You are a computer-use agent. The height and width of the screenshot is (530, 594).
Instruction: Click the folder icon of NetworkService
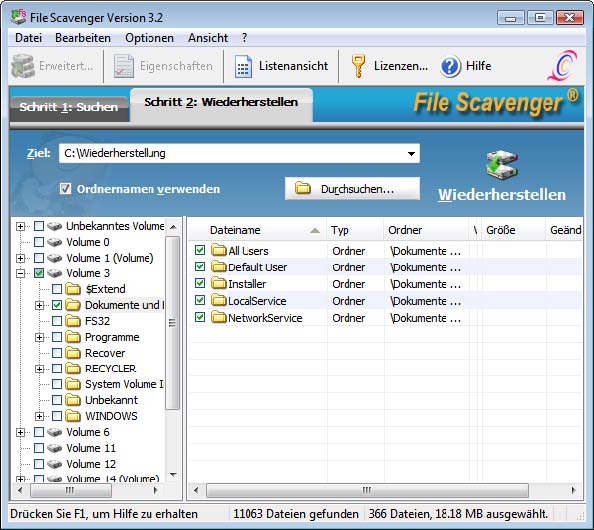[x=219, y=317]
